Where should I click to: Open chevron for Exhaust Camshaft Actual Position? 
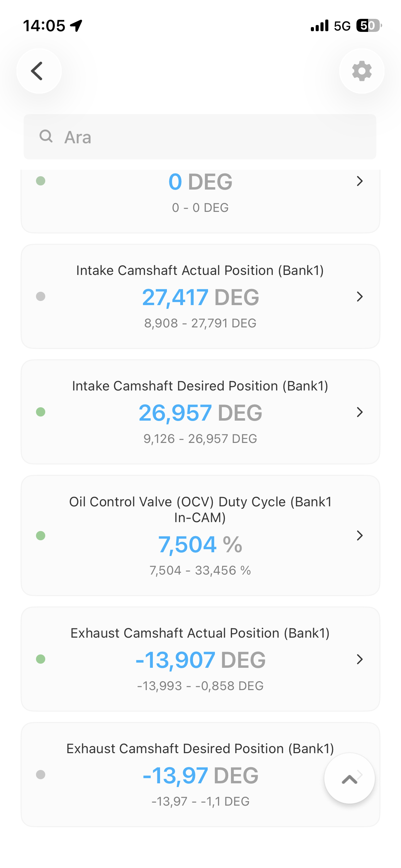pos(360,659)
